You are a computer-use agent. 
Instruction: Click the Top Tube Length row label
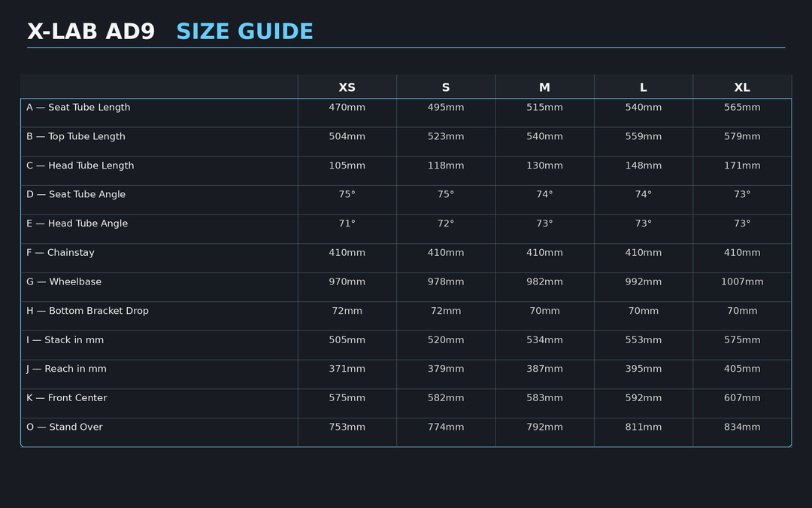(76, 137)
